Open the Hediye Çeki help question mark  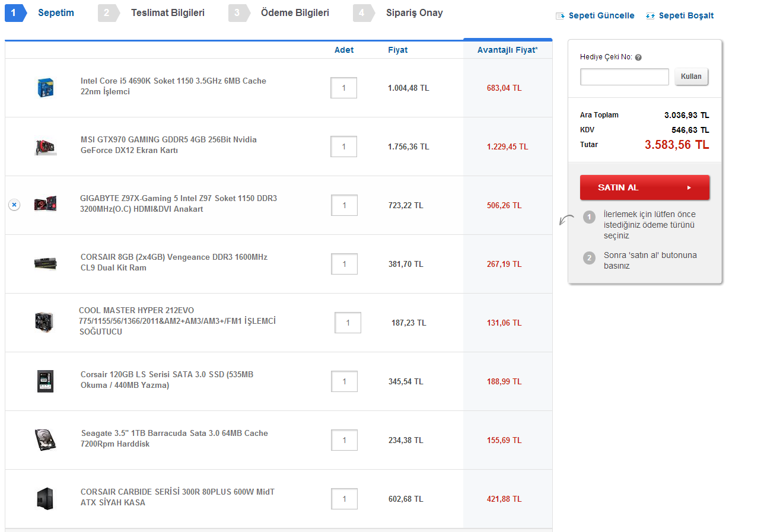[x=638, y=57]
